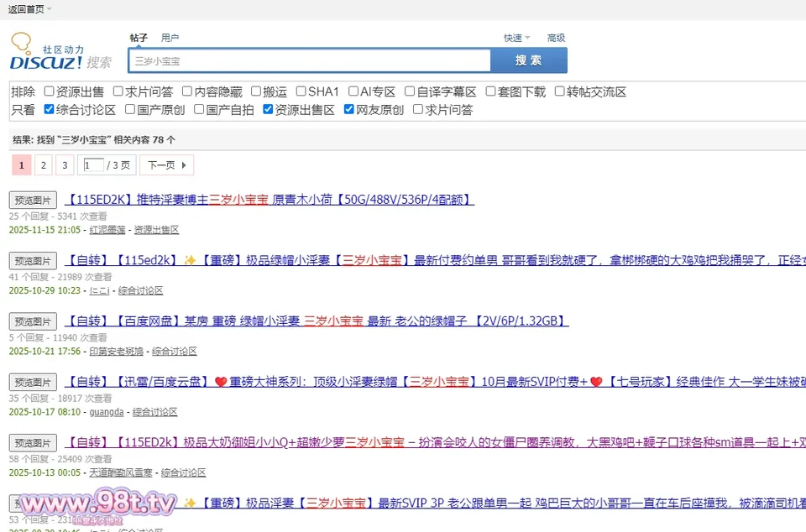Click the blue 搜索 button
This screenshot has height=532, width=806.
pos(529,60)
